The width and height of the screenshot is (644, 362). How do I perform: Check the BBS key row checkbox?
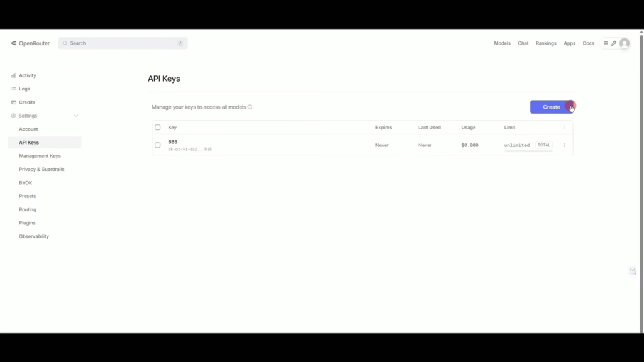(157, 145)
